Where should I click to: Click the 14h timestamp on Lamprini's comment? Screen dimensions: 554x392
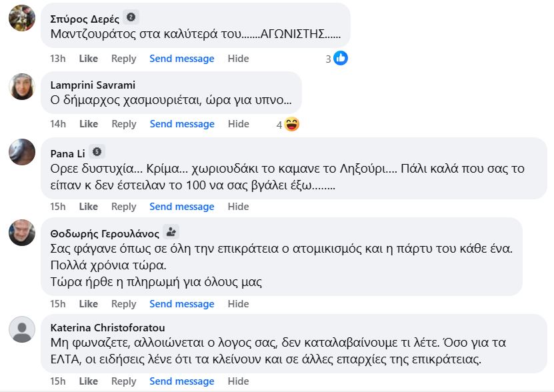tap(58, 124)
